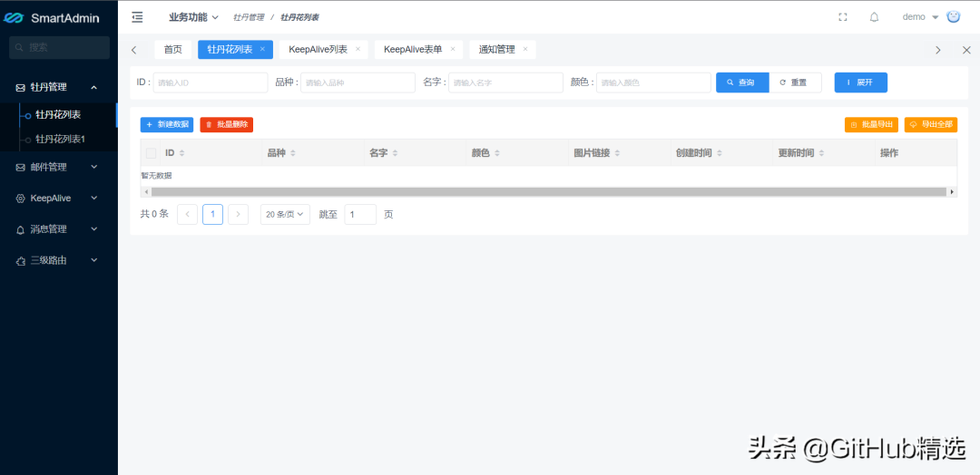This screenshot has height=475, width=980.
Task: Close the 牡丹花列表 tab
Action: pyautogui.click(x=262, y=49)
